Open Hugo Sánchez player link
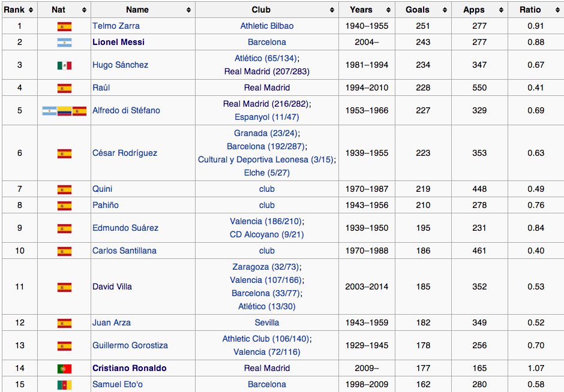Image resolution: width=564 pixels, height=392 pixels. (120, 65)
